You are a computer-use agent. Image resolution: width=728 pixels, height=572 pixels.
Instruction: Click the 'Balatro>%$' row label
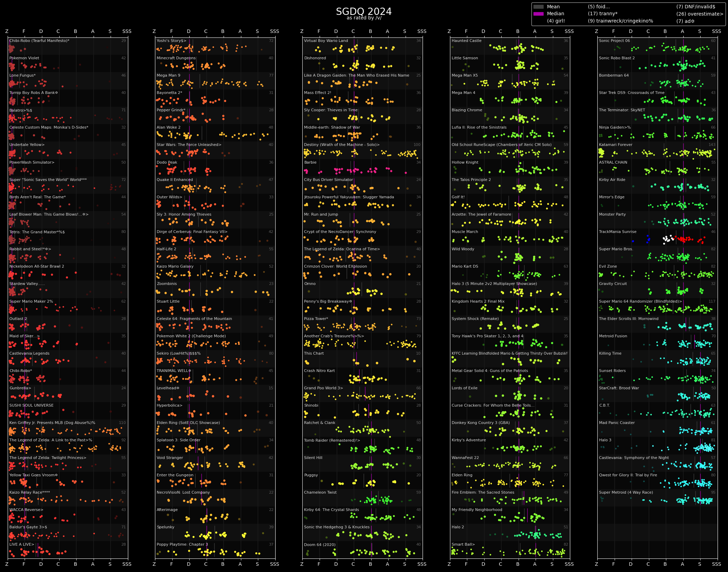(21, 110)
